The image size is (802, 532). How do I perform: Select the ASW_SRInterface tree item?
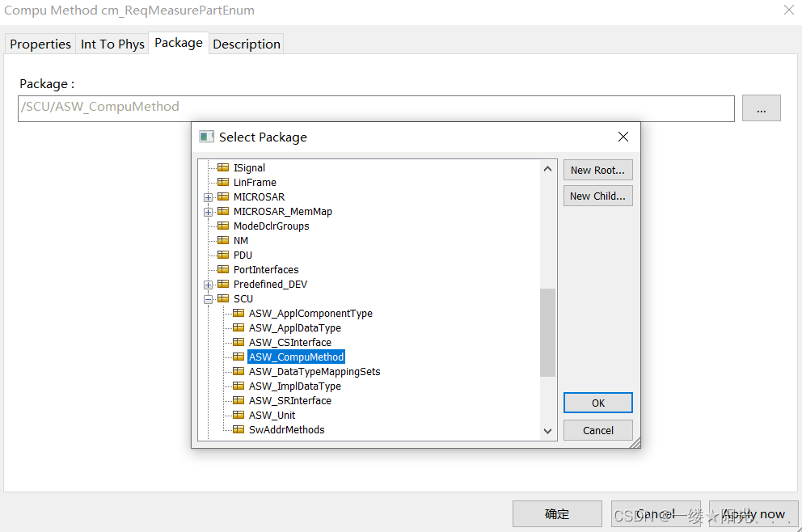(x=290, y=400)
